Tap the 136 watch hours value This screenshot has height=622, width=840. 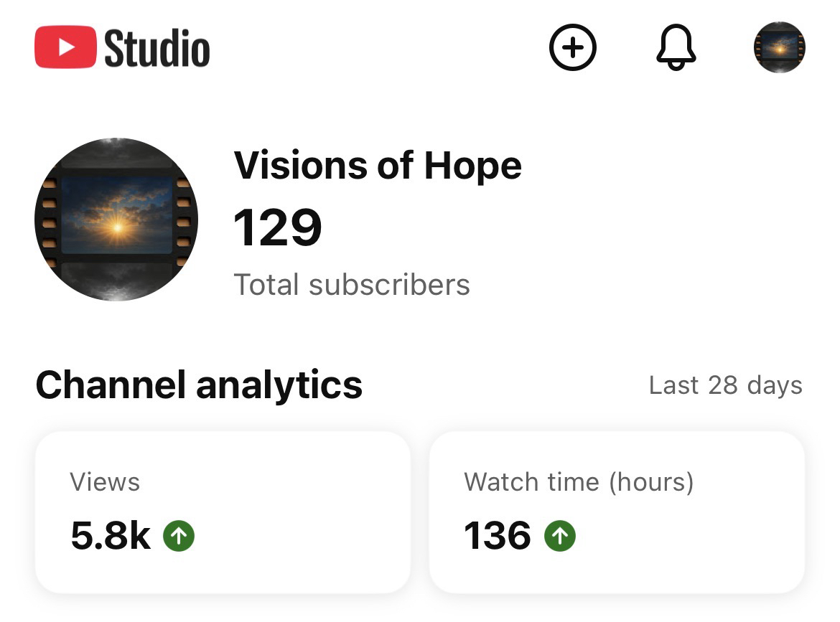tap(497, 536)
